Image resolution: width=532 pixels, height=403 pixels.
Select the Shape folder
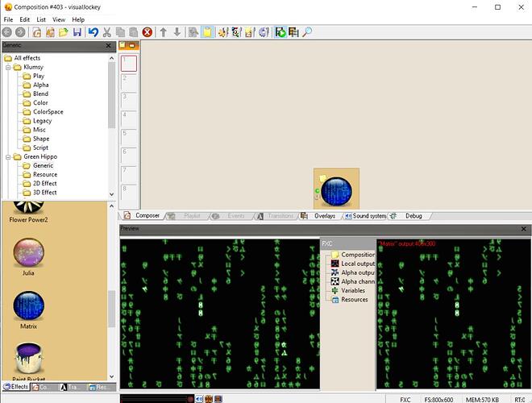[x=41, y=139]
